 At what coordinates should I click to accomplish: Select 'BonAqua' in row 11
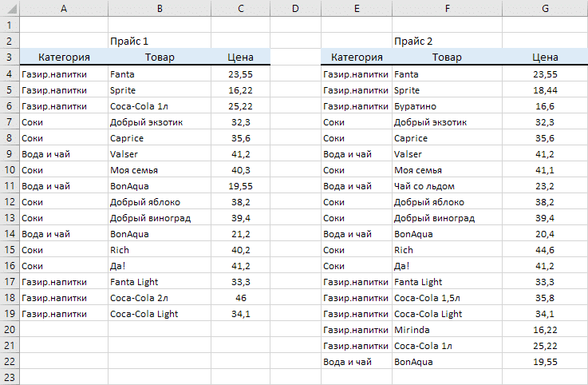pyautogui.click(x=160, y=186)
